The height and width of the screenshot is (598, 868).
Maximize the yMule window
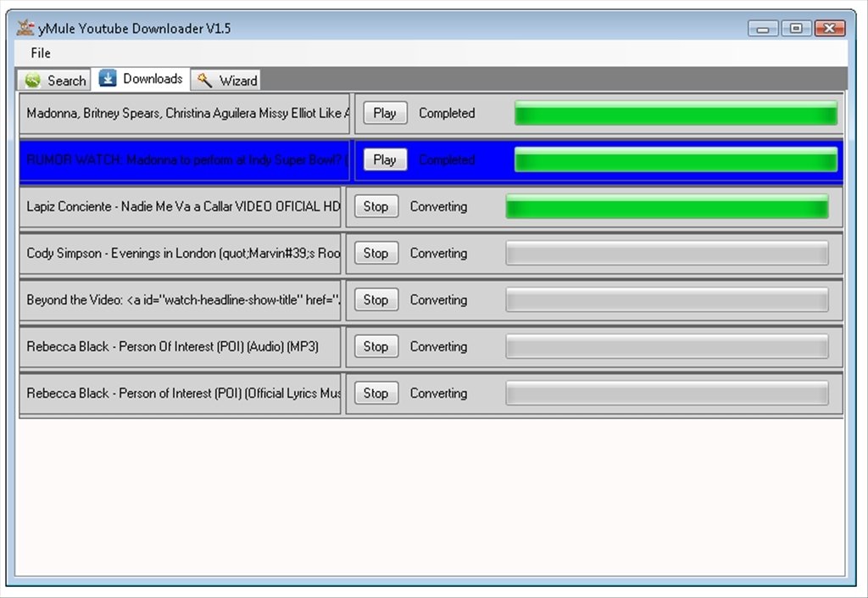(796, 28)
